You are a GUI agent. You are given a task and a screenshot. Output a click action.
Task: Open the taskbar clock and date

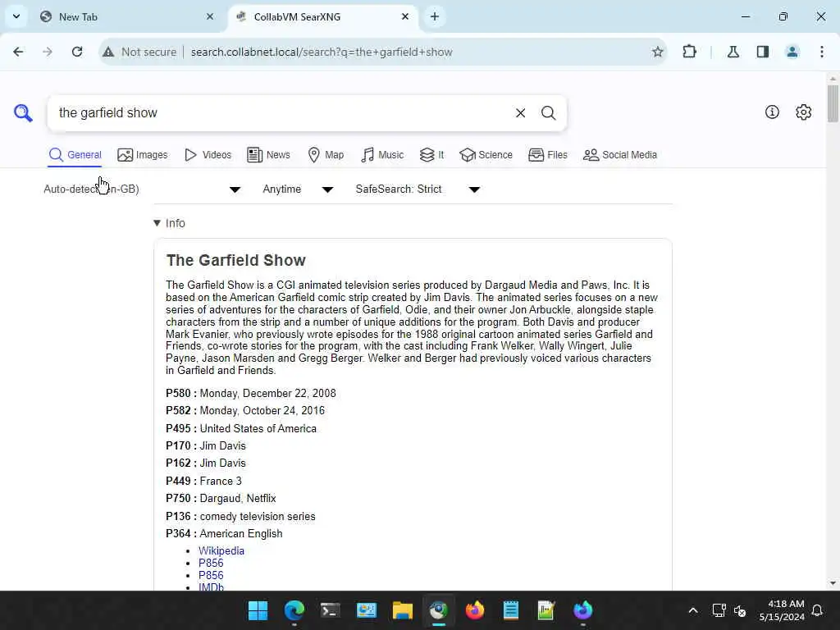point(782,610)
